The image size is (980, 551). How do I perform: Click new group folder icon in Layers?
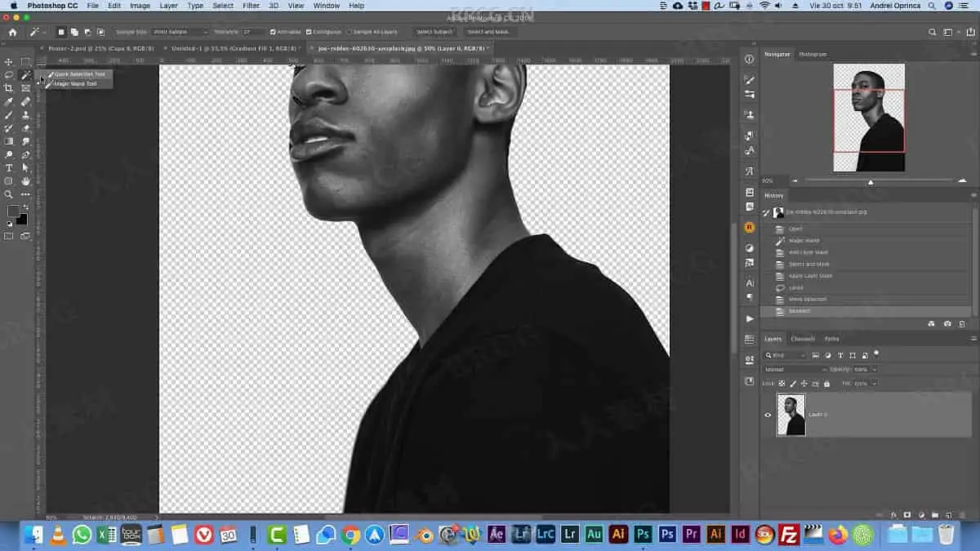pyautogui.click(x=934, y=515)
